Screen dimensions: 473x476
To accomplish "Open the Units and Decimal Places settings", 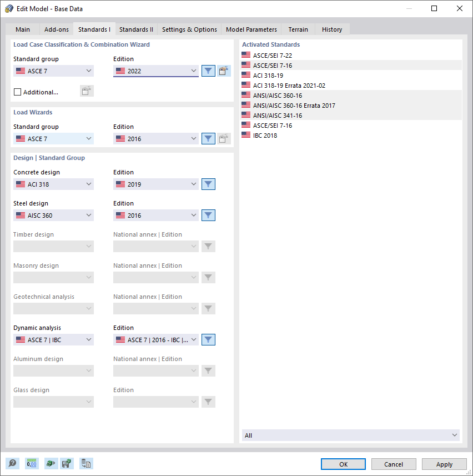I will [32, 463].
